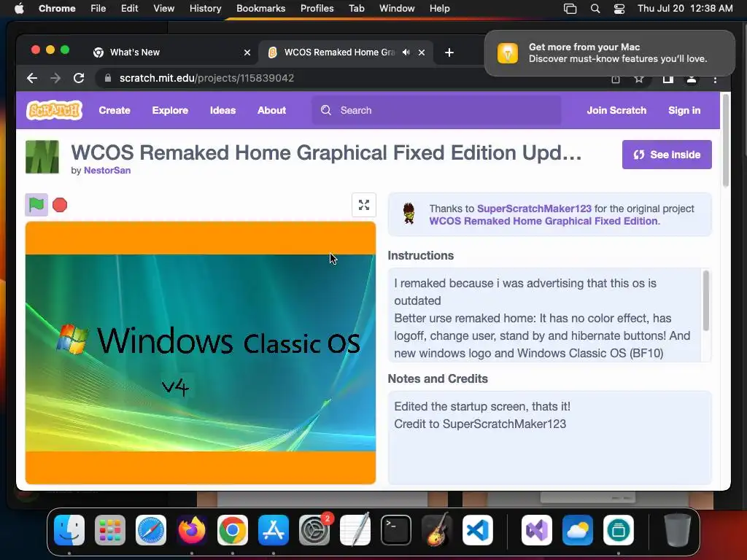Open Spotlight search in menu bar

[x=595, y=9]
